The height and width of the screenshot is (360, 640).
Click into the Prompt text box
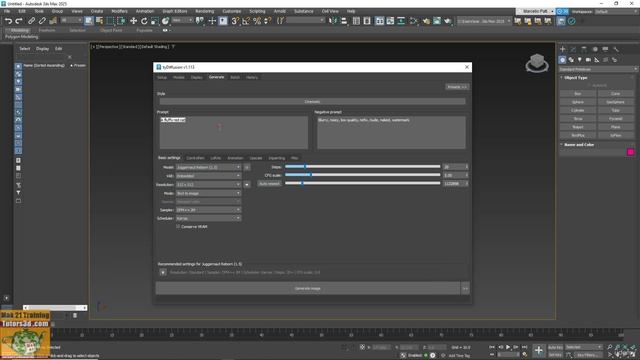tap(234, 132)
